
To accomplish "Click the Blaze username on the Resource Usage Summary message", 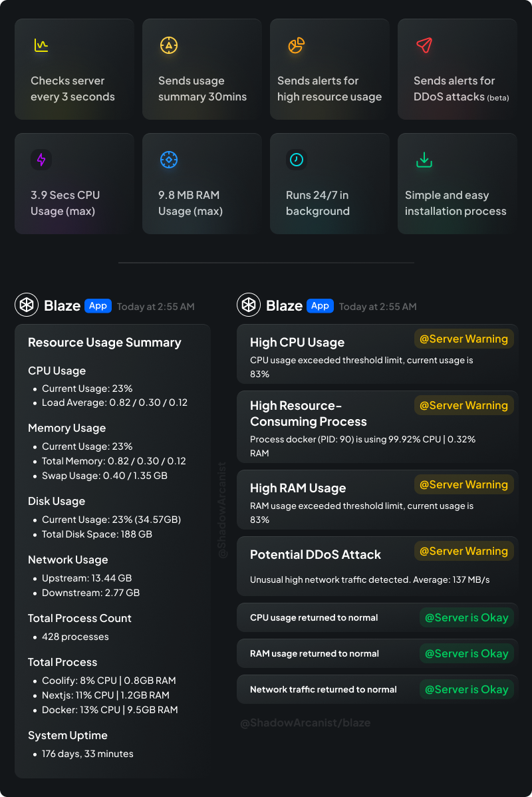I will (x=62, y=305).
